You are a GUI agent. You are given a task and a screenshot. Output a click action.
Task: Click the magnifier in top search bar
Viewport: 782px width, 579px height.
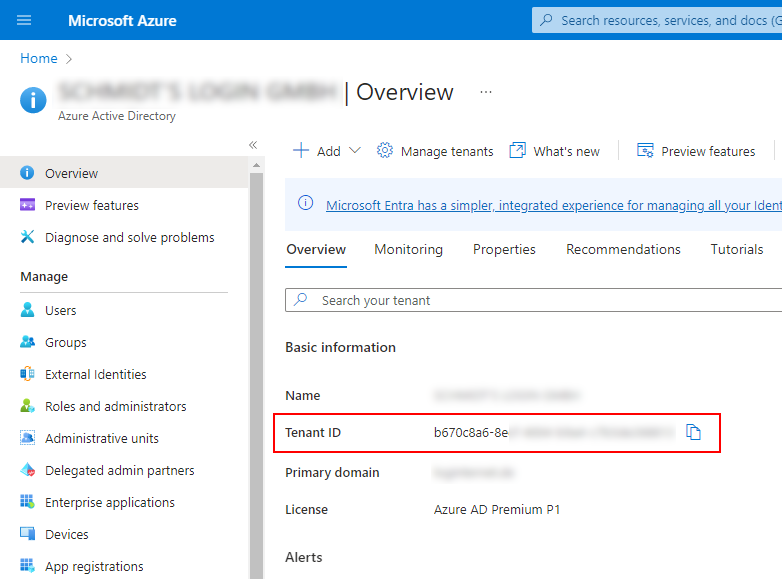(546, 20)
